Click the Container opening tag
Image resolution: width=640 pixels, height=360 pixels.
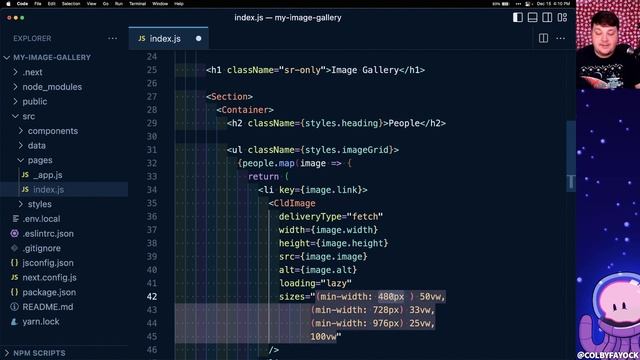click(x=245, y=110)
